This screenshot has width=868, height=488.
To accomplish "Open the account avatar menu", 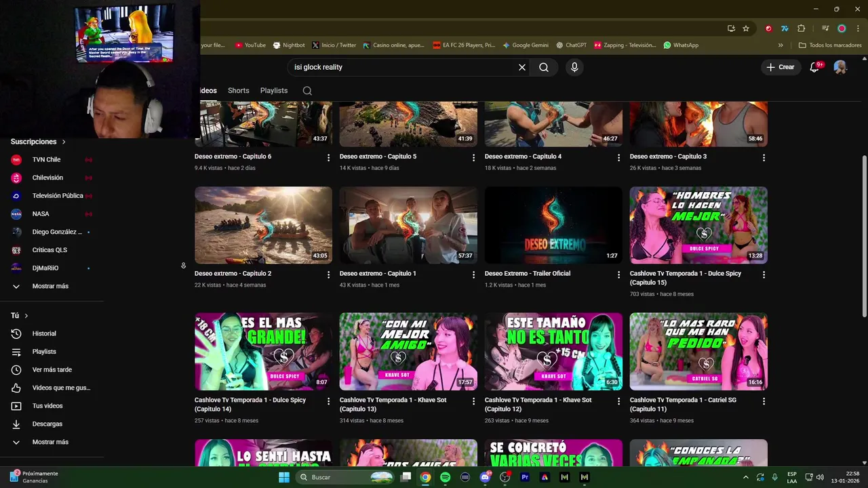I will (840, 67).
